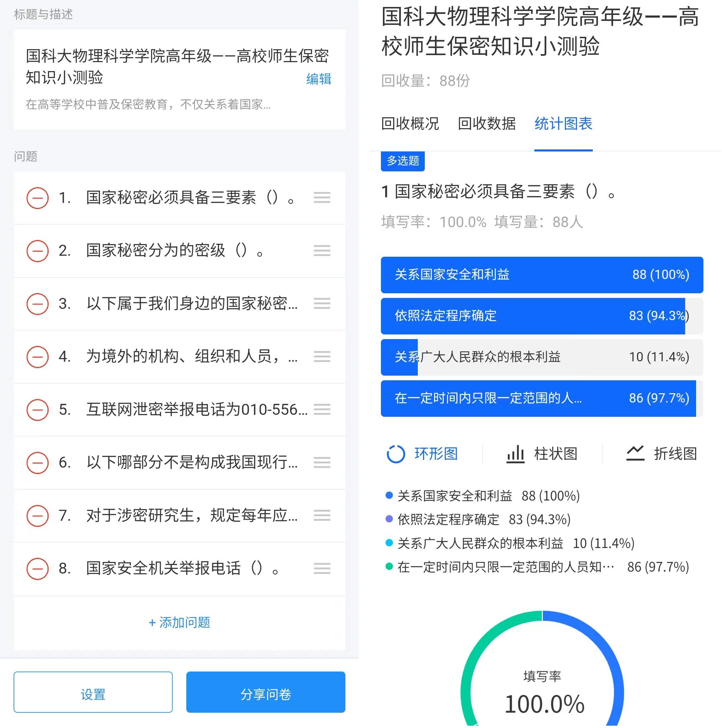722x728 pixels.
Task: Click the reorder handle on question 6
Action: pos(322,462)
